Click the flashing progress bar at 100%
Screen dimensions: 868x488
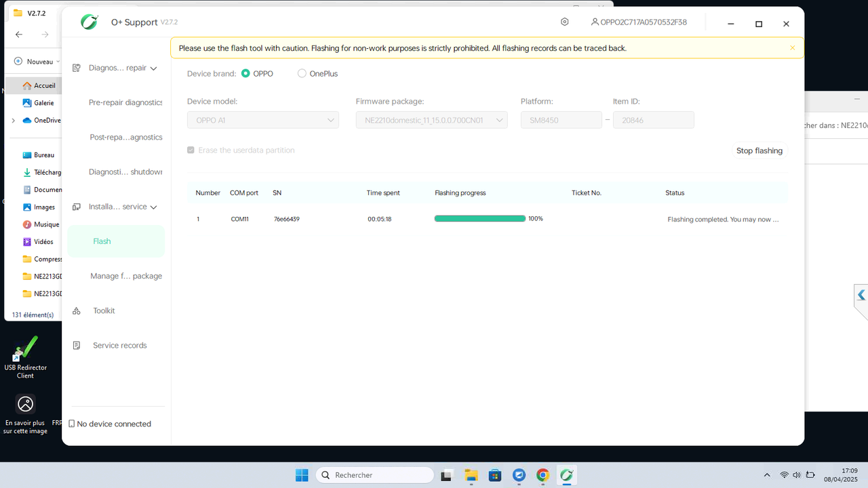click(x=480, y=219)
